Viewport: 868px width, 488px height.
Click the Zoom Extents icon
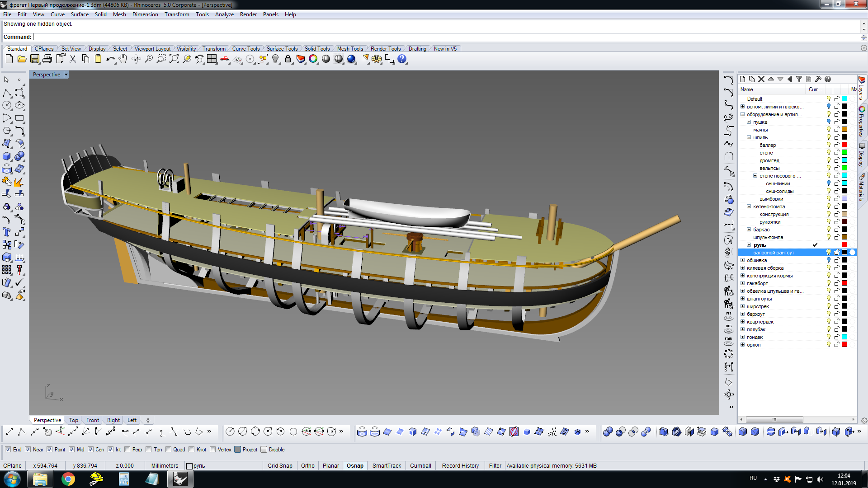(174, 59)
